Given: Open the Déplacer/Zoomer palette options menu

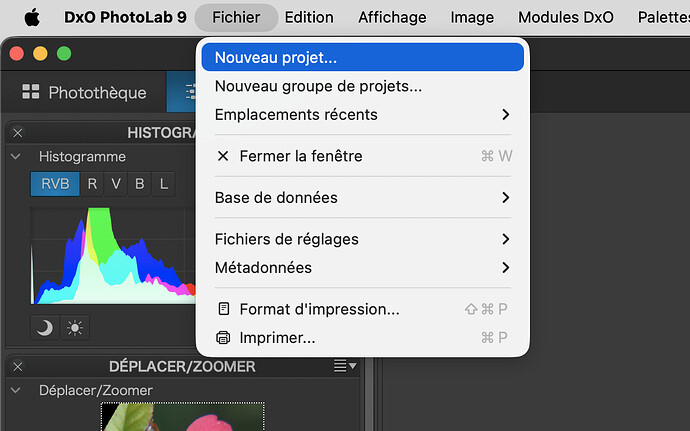Looking at the screenshot, I should (345, 365).
